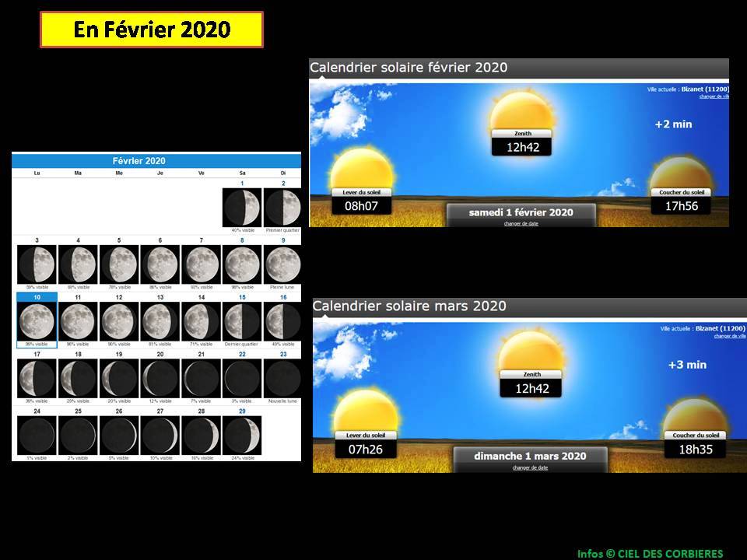Select the last quarter moon on February 15
The image size is (747, 560).
pyautogui.click(x=242, y=321)
